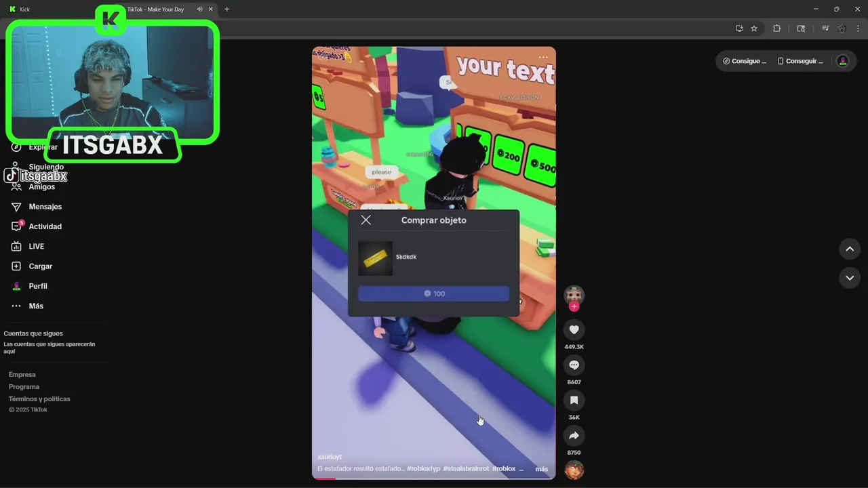Mute the TikTok tab audio icon

coord(199,9)
